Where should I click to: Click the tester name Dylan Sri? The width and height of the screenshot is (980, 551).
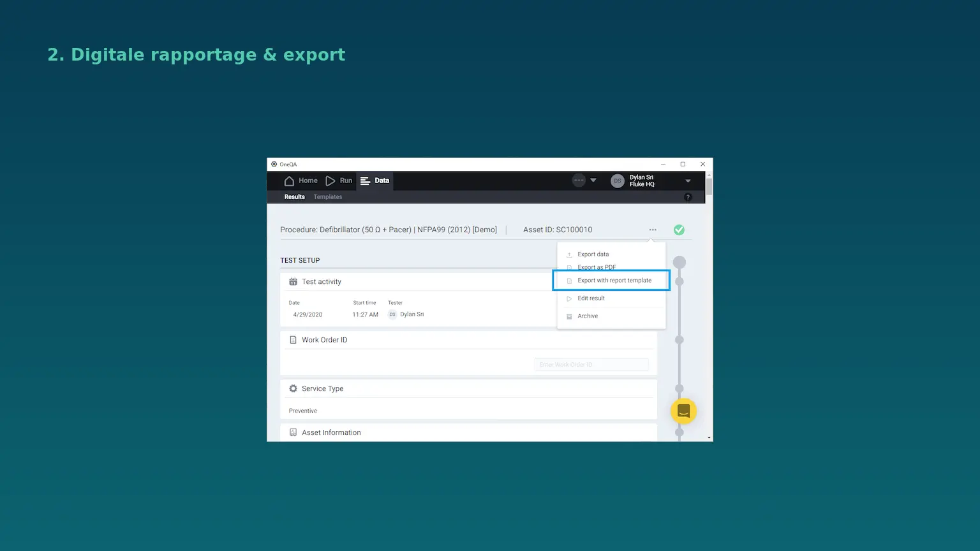pos(412,314)
